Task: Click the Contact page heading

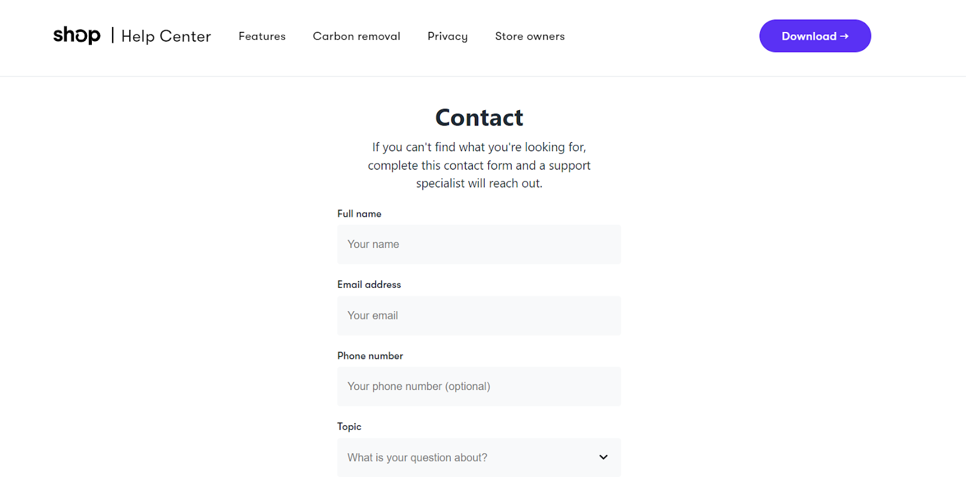Action: click(x=479, y=118)
